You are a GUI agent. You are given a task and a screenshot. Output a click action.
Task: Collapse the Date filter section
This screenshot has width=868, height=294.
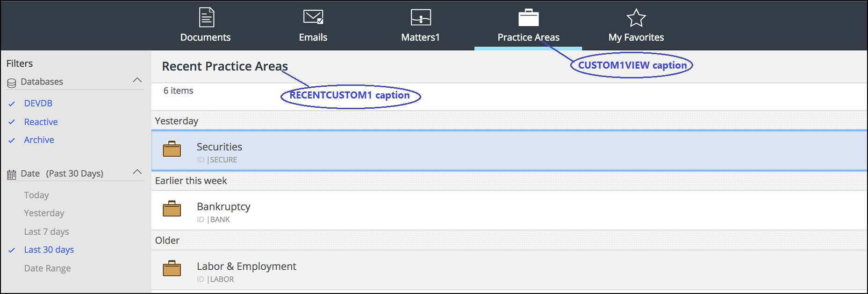tap(137, 172)
